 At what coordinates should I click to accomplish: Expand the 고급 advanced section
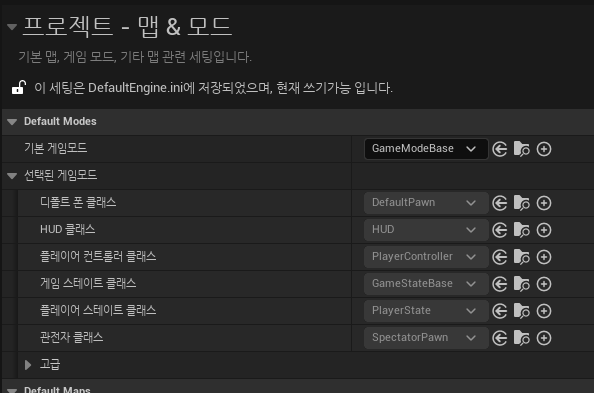28,365
